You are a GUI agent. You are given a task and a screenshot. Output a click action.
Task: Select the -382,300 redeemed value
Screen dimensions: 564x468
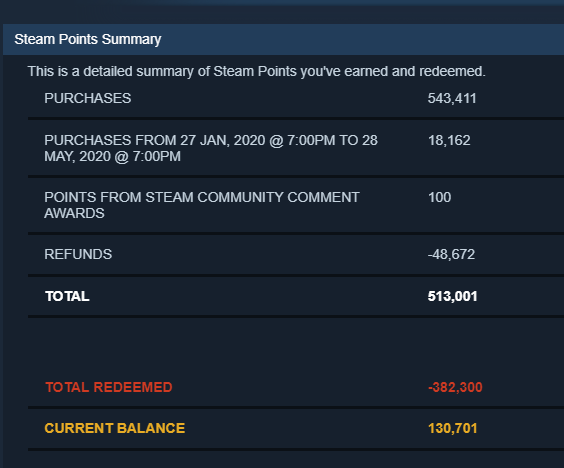tap(455, 387)
